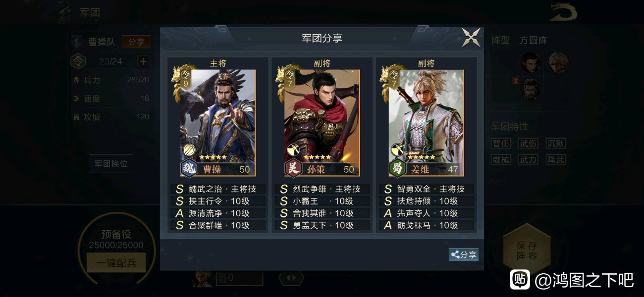Select skill 魏武之治 · 主将技
The height and width of the screenshot is (297, 644).
pos(218,189)
